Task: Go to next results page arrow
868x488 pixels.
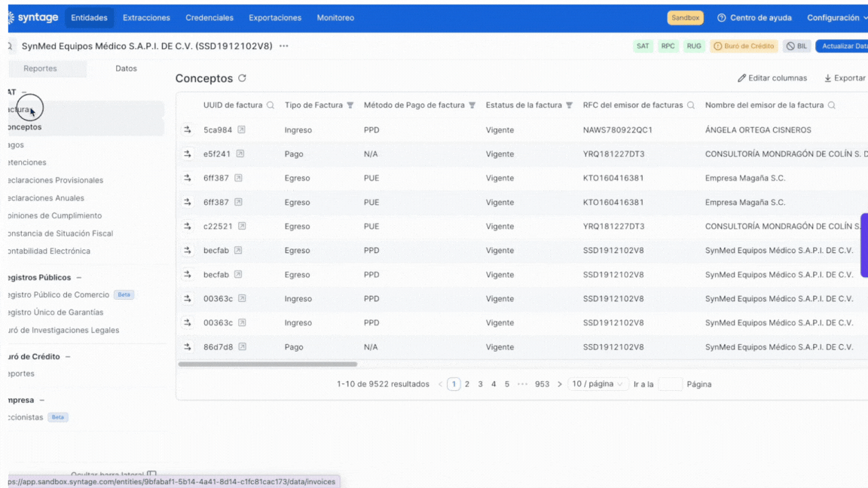Action: (560, 384)
